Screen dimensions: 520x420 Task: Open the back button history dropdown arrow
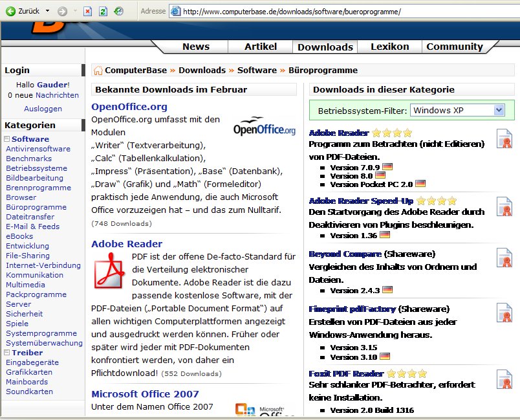click(x=47, y=11)
